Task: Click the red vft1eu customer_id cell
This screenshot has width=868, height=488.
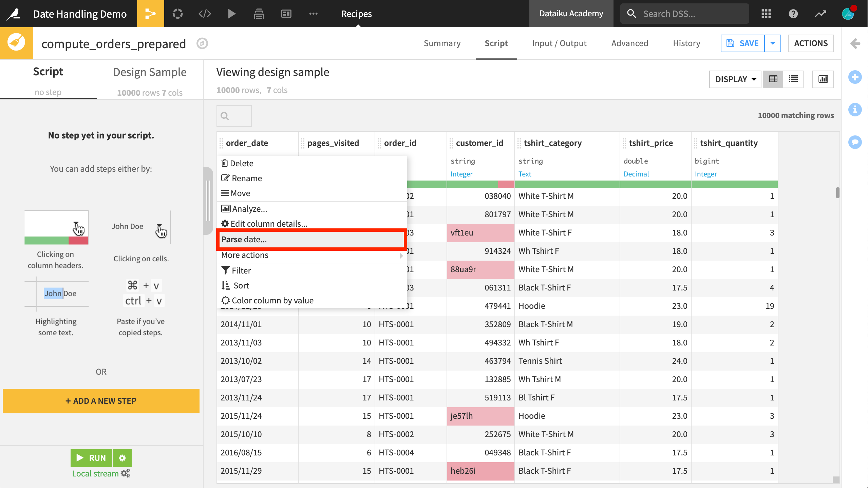Action: point(480,233)
